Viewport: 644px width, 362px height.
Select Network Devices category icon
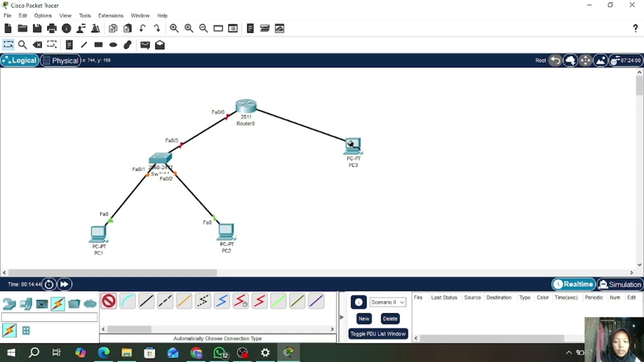tap(10, 304)
